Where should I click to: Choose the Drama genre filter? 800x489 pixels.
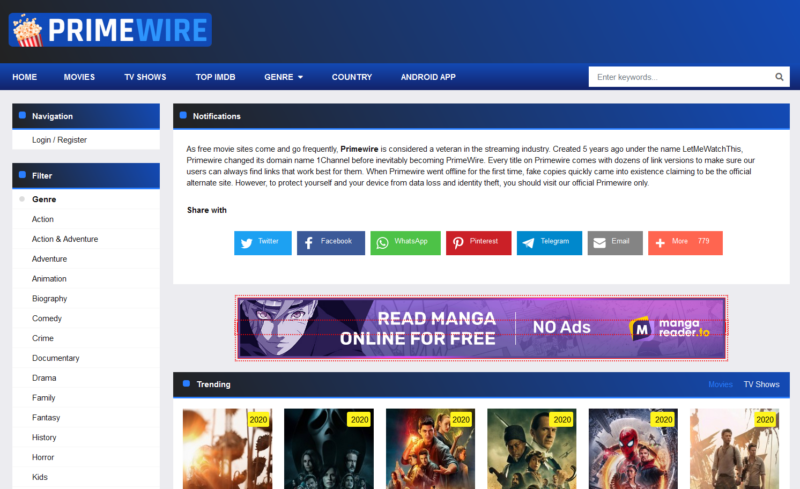tap(44, 378)
